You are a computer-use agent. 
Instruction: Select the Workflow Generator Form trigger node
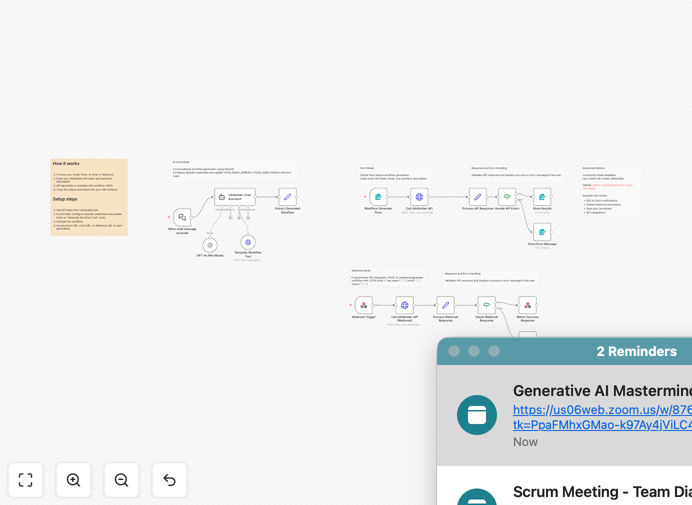[378, 197]
